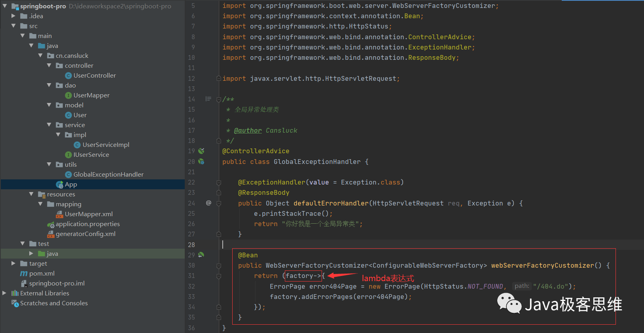The image size is (644, 333).
Task: Fold the import block at line 12
Action: pos(219,78)
